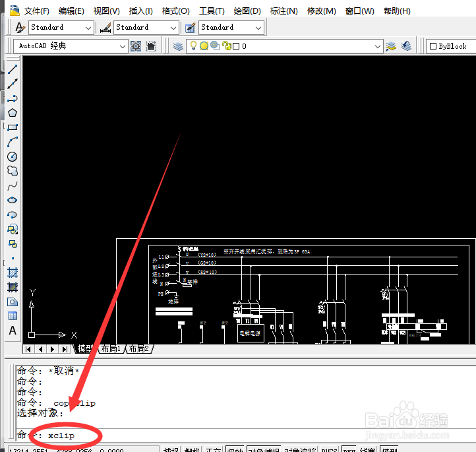This screenshot has width=476, height=452.
Task: Switch to the 布局1 layout tab
Action: pos(111,348)
